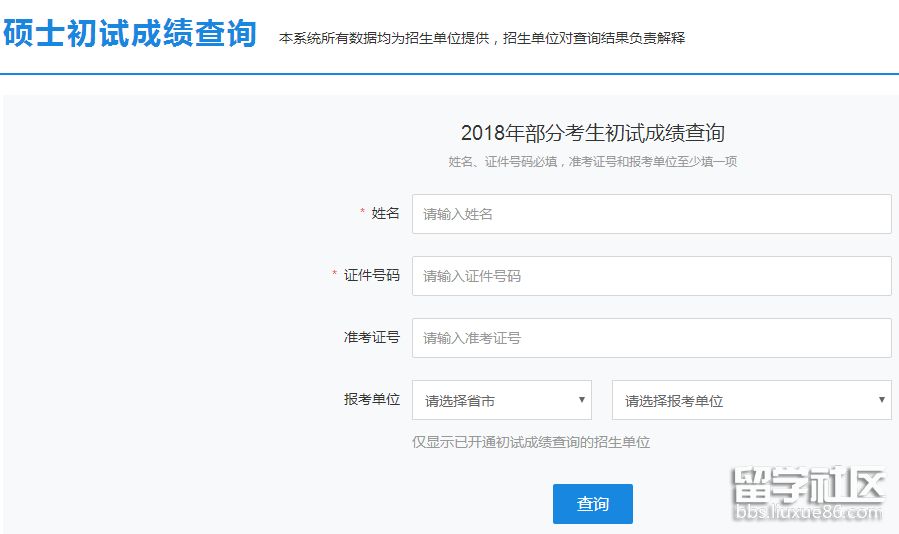The height and width of the screenshot is (534, 899).
Task: Click the header notice about 招生单位 data
Action: pos(482,38)
